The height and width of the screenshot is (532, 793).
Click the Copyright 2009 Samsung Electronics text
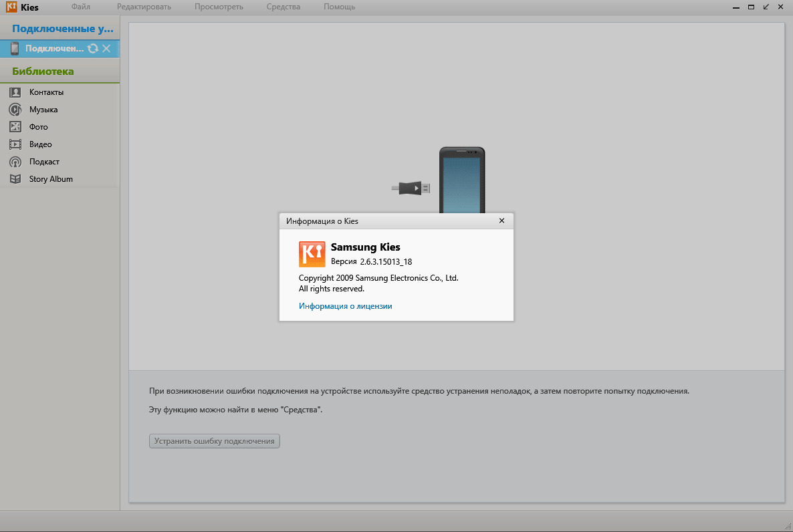click(378, 277)
